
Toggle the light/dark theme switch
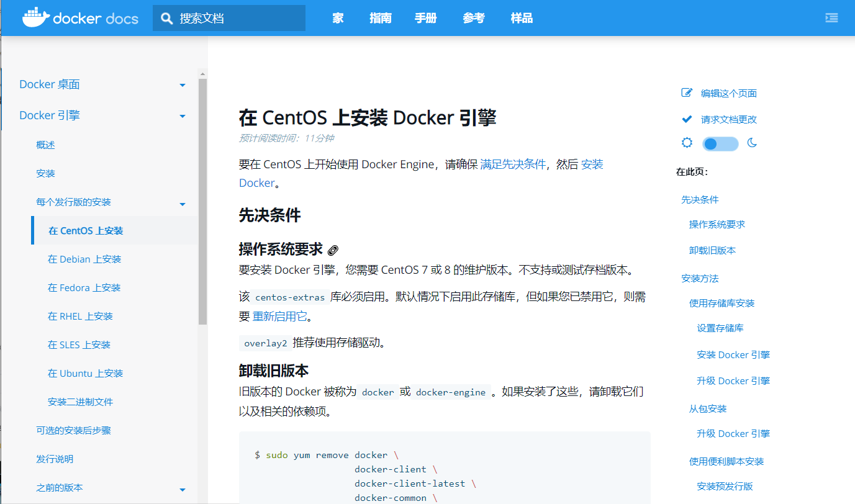click(x=720, y=144)
